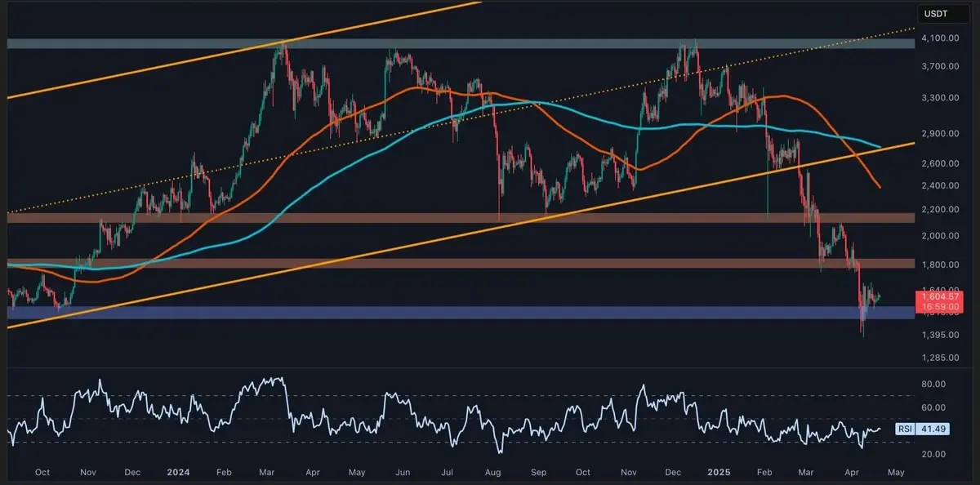
Task: Click the Feb label right after 2024
Action: pyautogui.click(x=224, y=472)
